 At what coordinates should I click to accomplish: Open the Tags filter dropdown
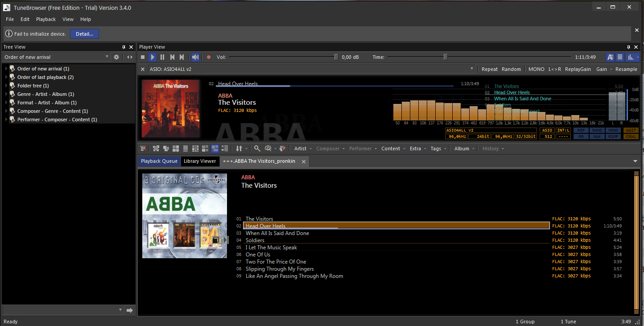click(x=438, y=149)
